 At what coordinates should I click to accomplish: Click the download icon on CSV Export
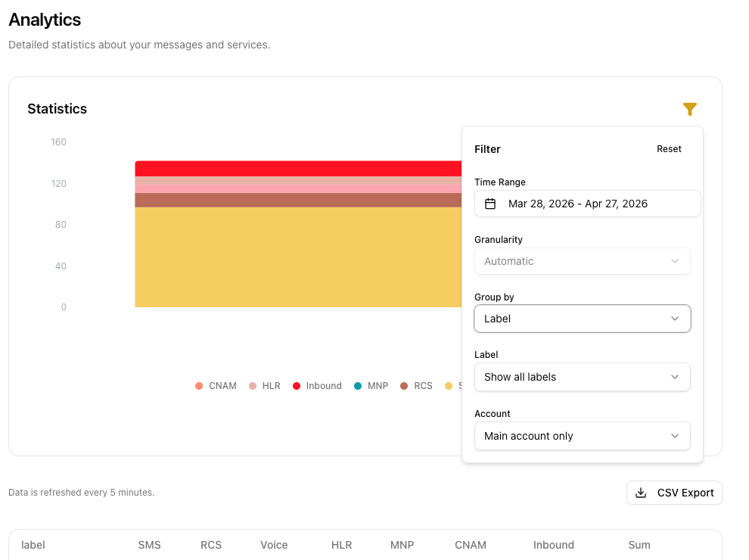click(x=641, y=493)
